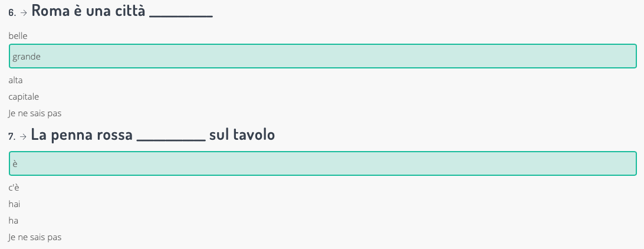Select the answer 'belle'
644x249 pixels.
[18, 36]
